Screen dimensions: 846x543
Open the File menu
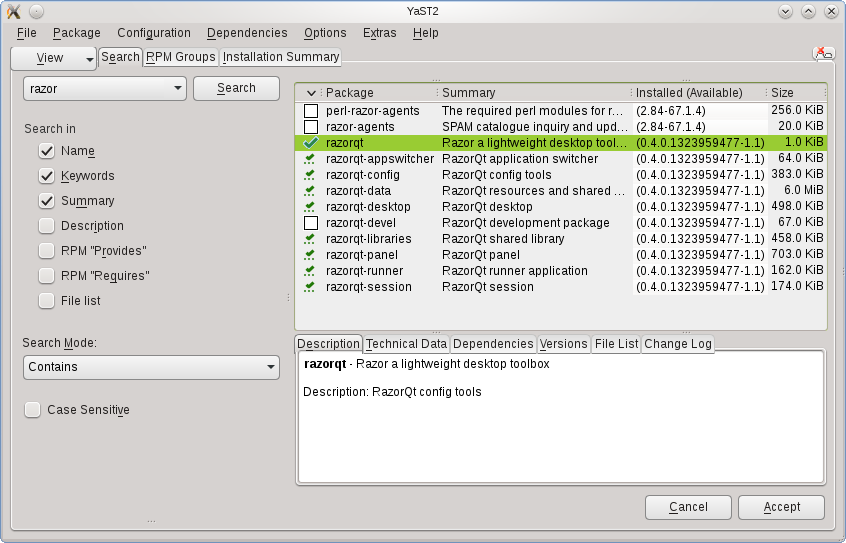coord(26,33)
